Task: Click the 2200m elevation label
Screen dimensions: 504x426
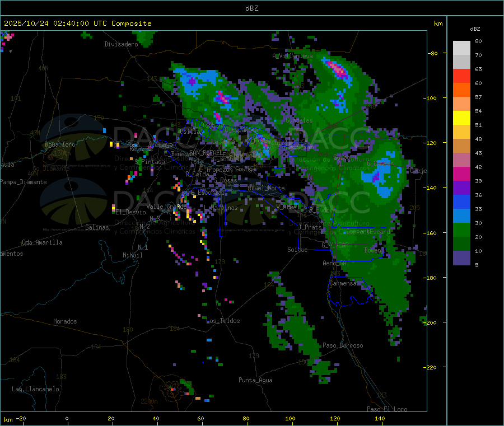Action: (x=149, y=401)
